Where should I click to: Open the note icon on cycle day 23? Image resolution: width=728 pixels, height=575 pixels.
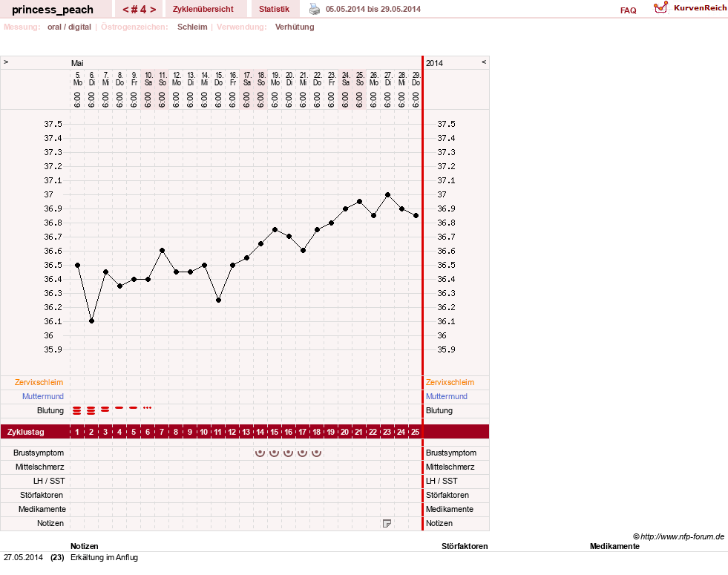pos(387,524)
